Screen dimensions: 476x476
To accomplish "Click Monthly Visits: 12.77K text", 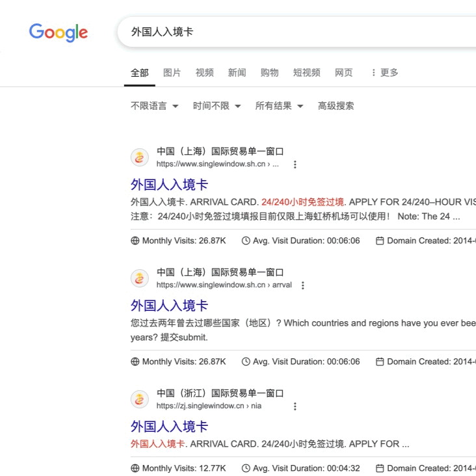I will (184, 468).
